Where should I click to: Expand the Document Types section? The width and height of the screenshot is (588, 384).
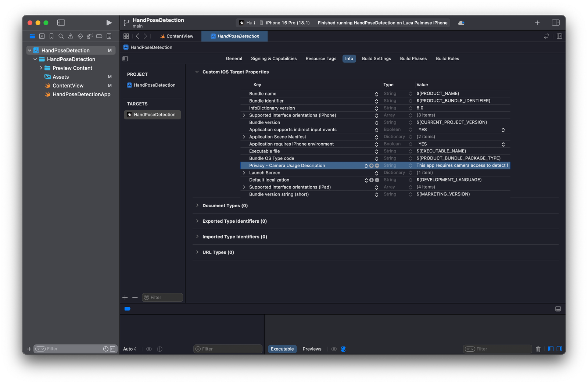pos(197,205)
